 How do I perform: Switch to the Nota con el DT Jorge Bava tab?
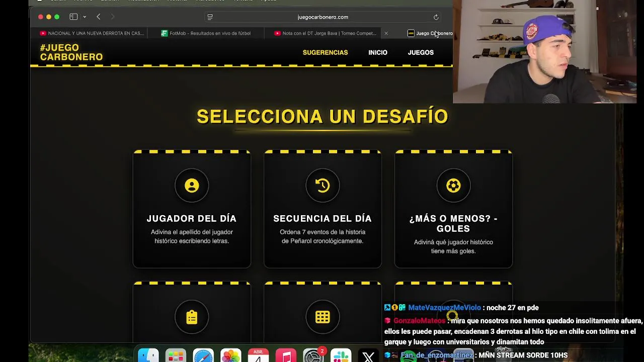325,33
